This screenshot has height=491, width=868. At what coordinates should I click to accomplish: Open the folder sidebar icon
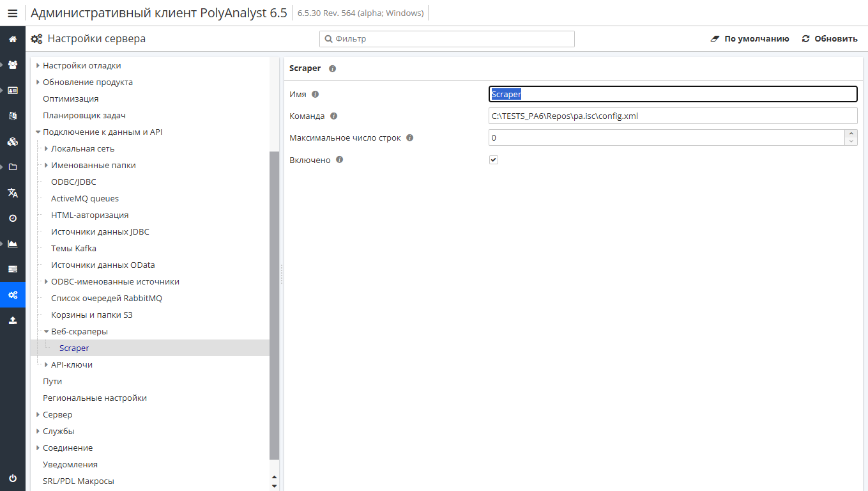13,167
